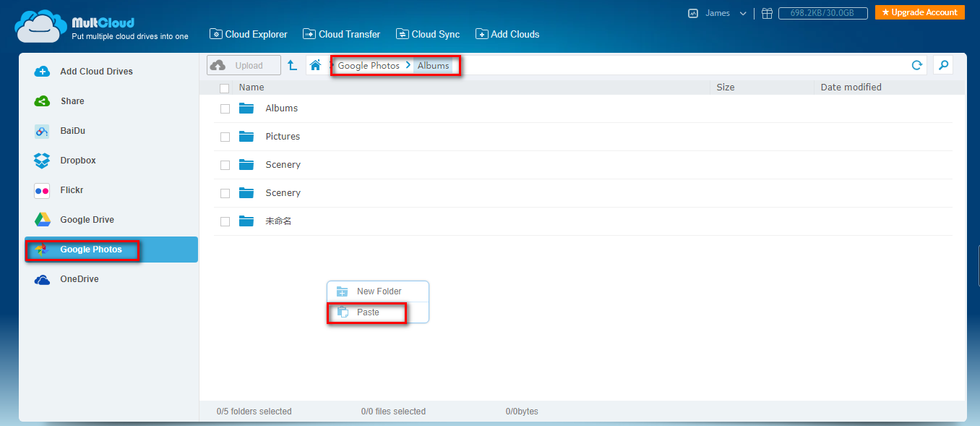Choose New Folder from context menu
Image resolution: width=980 pixels, height=426 pixels.
(378, 291)
